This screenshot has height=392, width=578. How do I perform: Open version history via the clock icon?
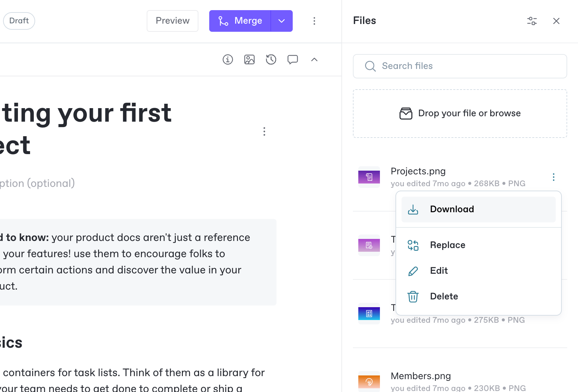[x=271, y=59]
